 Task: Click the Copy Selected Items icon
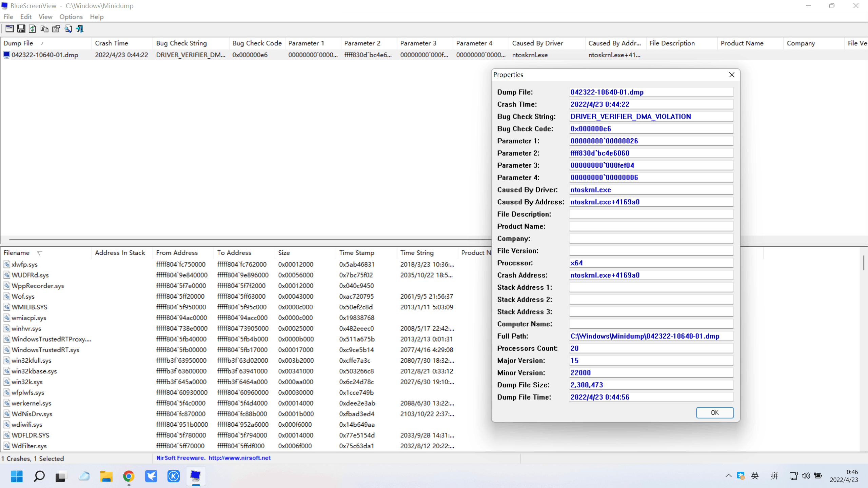(44, 29)
